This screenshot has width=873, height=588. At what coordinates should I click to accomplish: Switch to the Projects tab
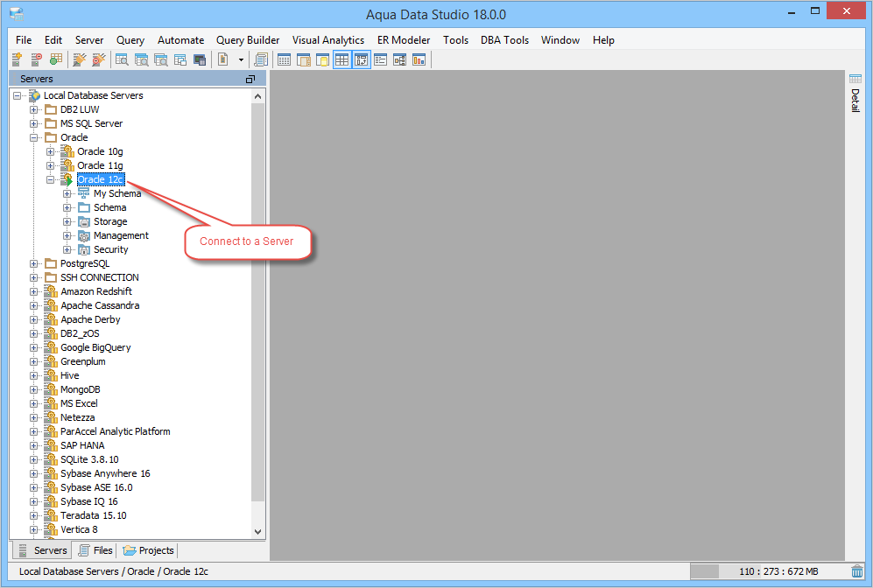tap(149, 550)
